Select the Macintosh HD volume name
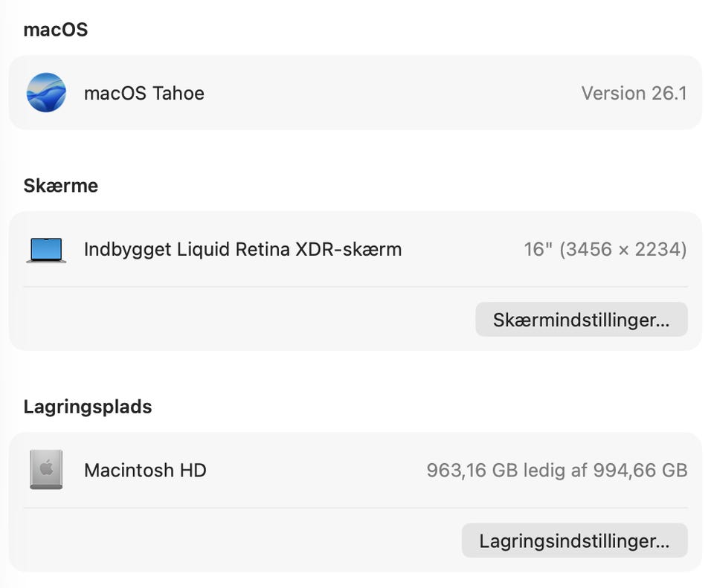 click(x=145, y=470)
